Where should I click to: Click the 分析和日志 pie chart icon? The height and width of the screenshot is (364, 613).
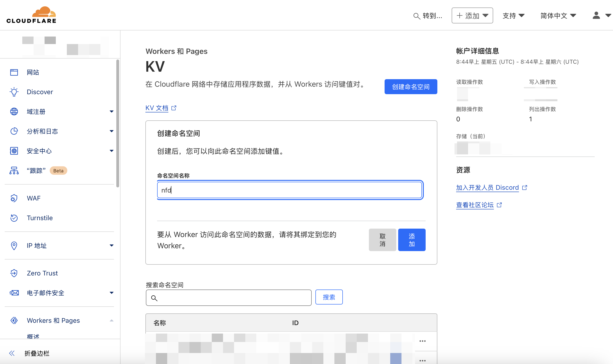(x=14, y=131)
